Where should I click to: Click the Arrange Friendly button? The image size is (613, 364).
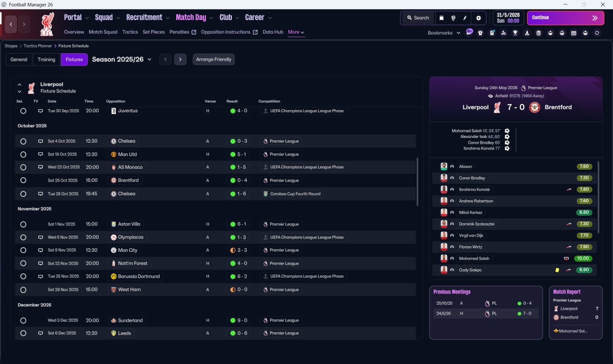(x=214, y=59)
